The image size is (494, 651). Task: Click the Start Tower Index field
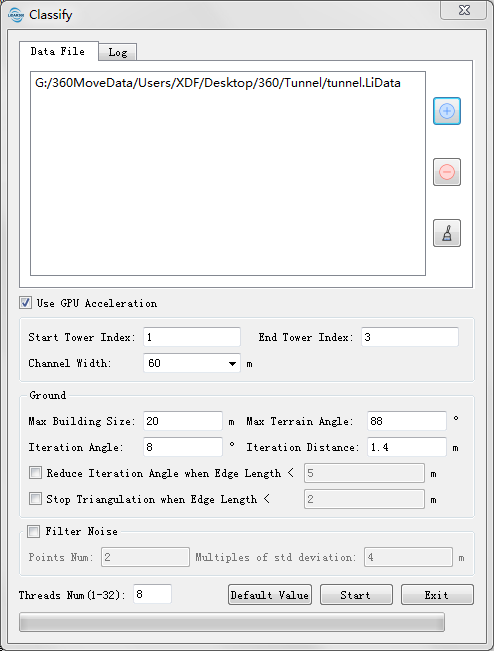pos(192,337)
